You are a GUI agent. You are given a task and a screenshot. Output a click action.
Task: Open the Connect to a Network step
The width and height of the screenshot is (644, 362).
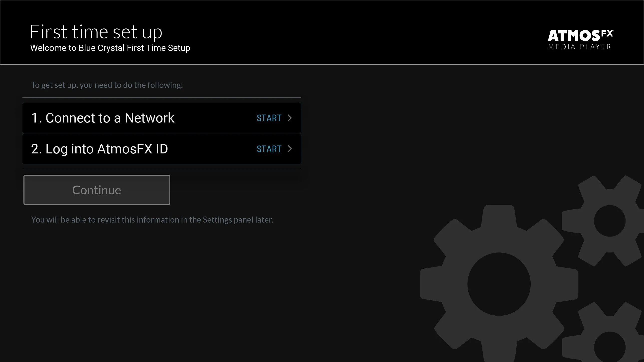point(161,118)
